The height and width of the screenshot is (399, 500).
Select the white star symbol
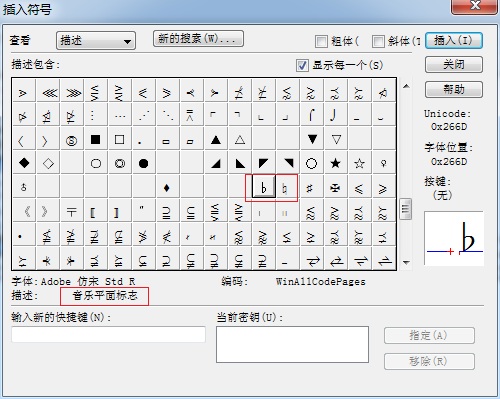[360, 163]
